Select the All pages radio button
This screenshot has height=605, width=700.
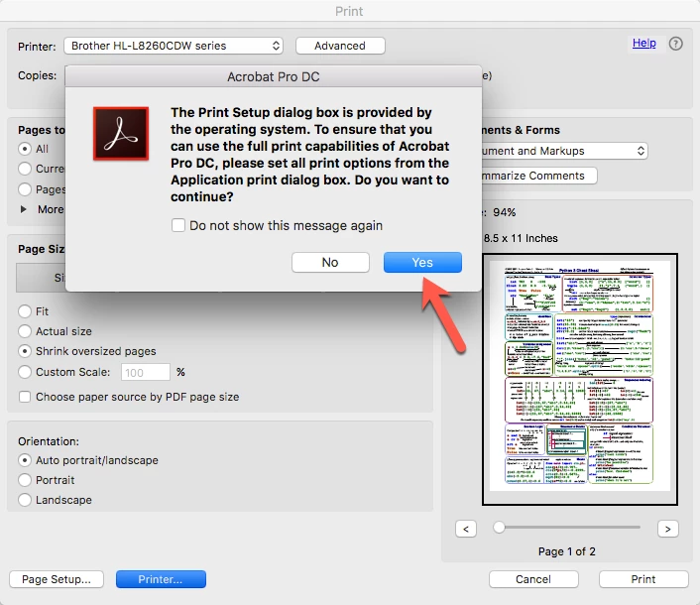click(25, 149)
